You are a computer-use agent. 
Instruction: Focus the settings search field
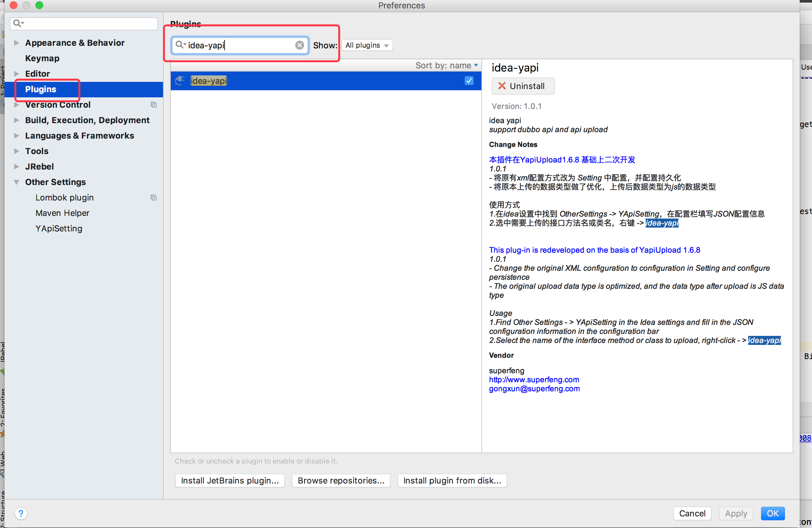pyautogui.click(x=83, y=24)
